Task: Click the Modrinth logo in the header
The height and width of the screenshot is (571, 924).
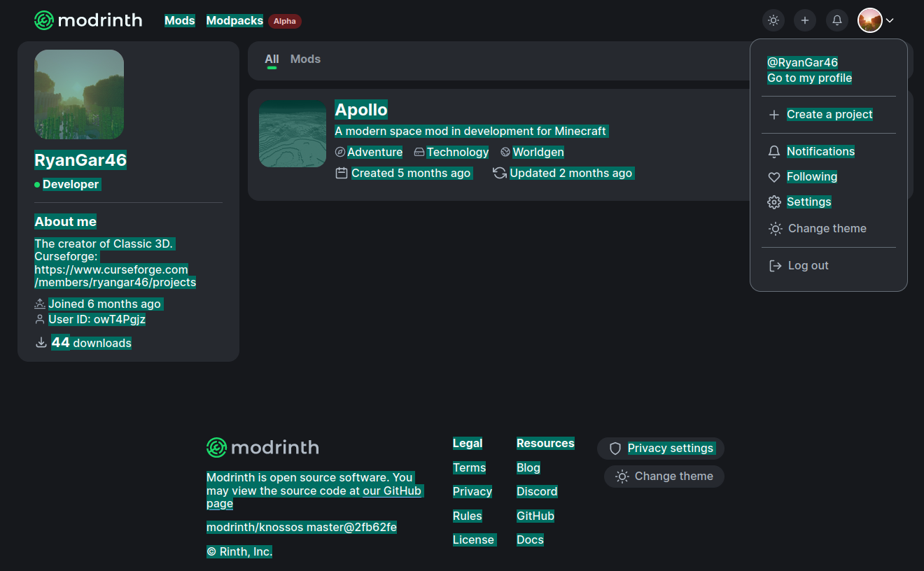Action: pos(87,20)
